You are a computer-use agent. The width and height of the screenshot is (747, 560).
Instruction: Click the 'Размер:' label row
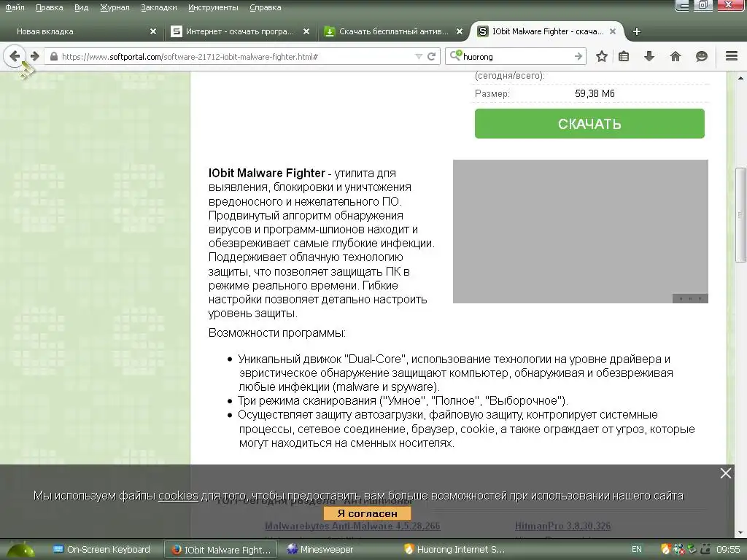point(492,94)
